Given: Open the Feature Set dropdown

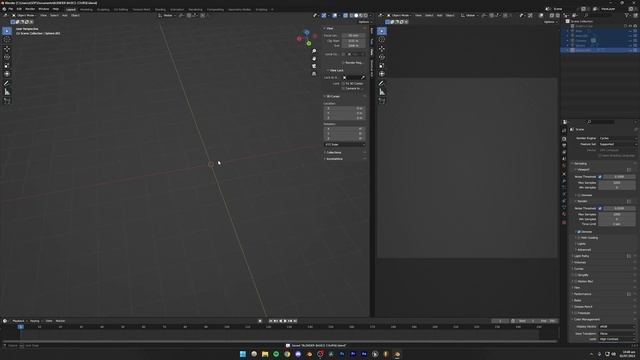Looking at the screenshot, I should pos(617,144).
